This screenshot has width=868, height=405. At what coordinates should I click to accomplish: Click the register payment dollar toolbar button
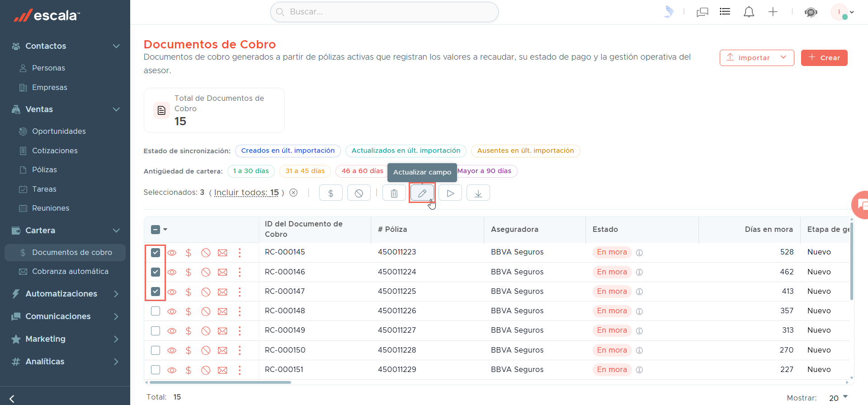tap(331, 193)
